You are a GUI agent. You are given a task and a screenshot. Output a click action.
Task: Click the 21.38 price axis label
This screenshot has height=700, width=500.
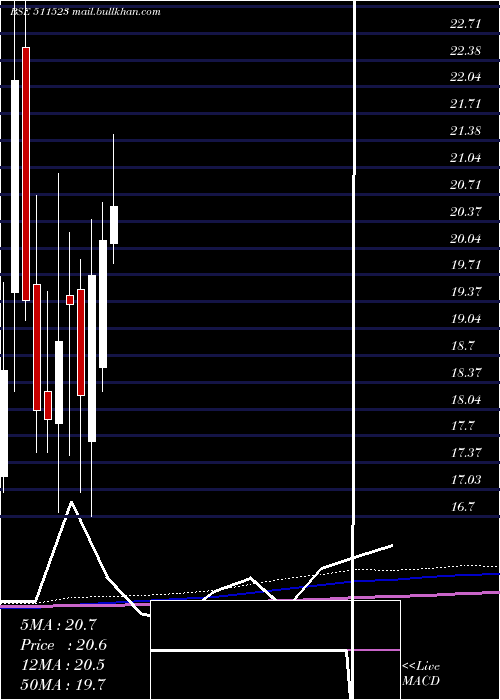pos(466,131)
